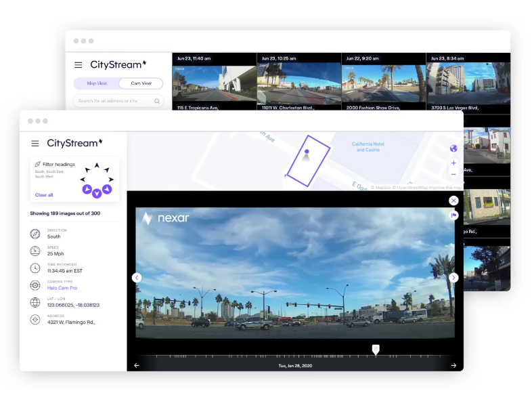
Task: Flag the current dashcam image
Action: tap(453, 215)
